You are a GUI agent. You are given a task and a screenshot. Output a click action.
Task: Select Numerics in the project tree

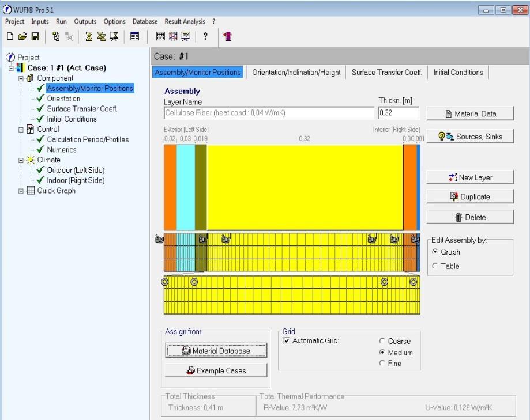point(62,150)
